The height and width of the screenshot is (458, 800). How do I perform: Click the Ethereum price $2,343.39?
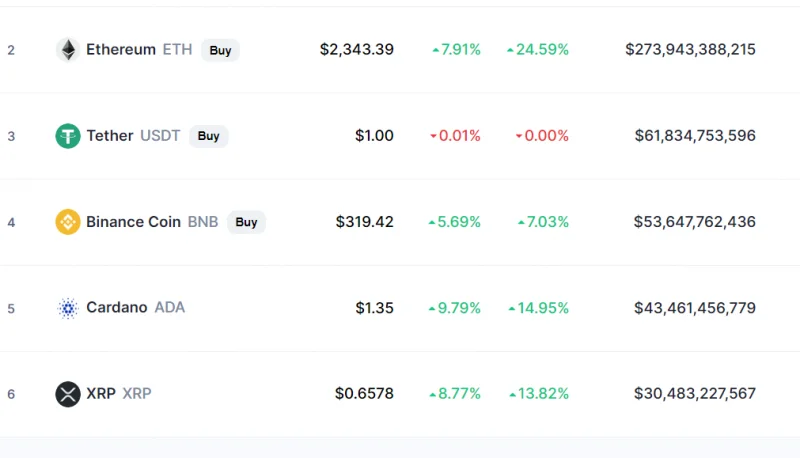click(357, 49)
